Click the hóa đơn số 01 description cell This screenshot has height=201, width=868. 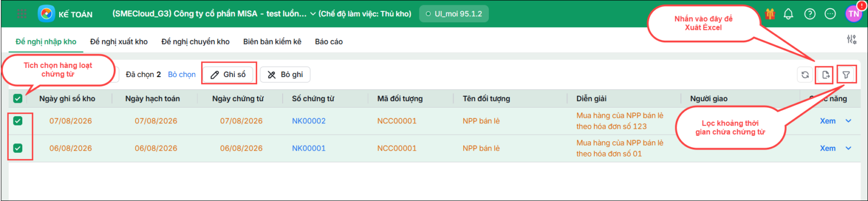620,148
